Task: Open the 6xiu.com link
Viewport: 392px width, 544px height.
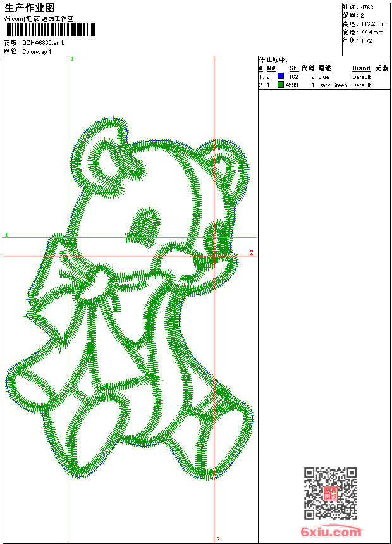Action: (331, 531)
